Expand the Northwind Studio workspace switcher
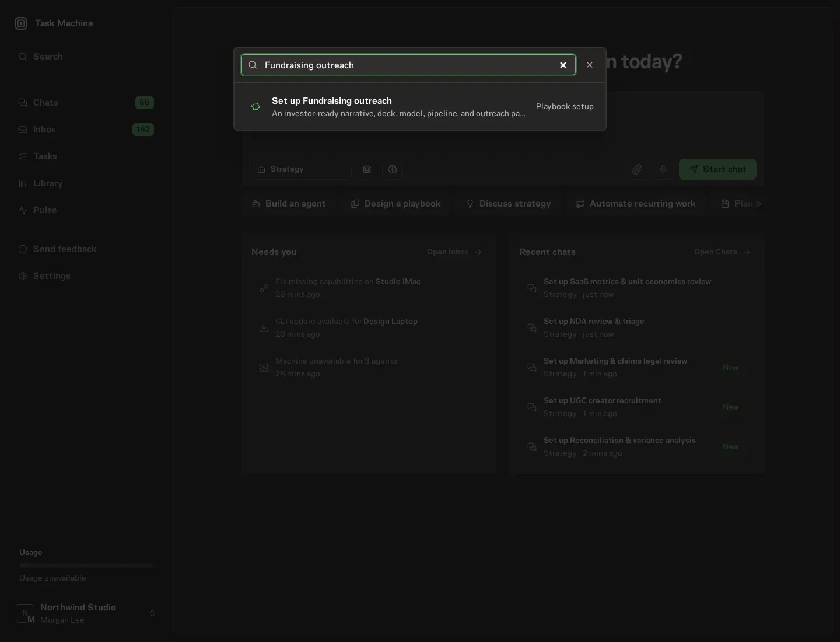This screenshot has height=642, width=840. point(86,613)
